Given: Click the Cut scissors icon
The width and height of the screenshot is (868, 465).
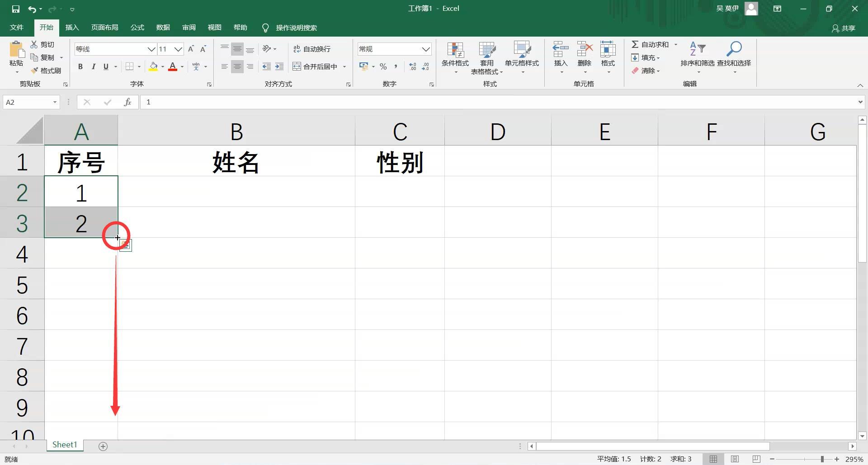Looking at the screenshot, I should point(34,44).
